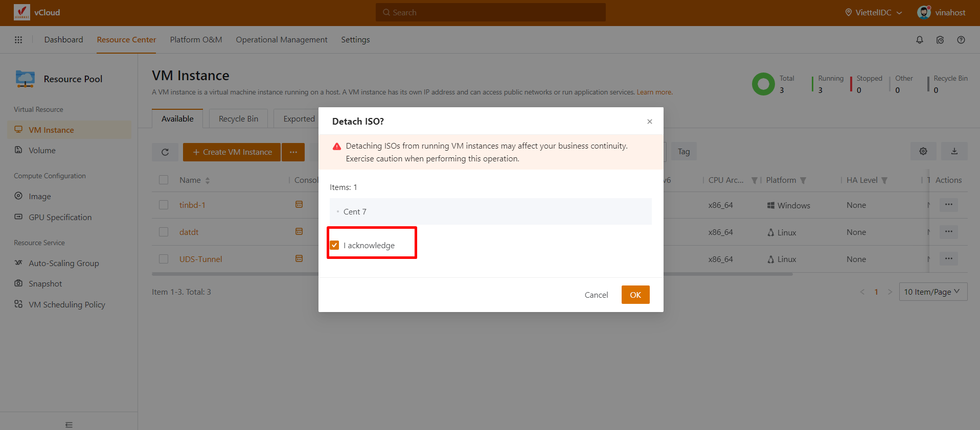Filter by Platform column funnel icon
Screen dimensions: 980x430
pyautogui.click(x=803, y=180)
